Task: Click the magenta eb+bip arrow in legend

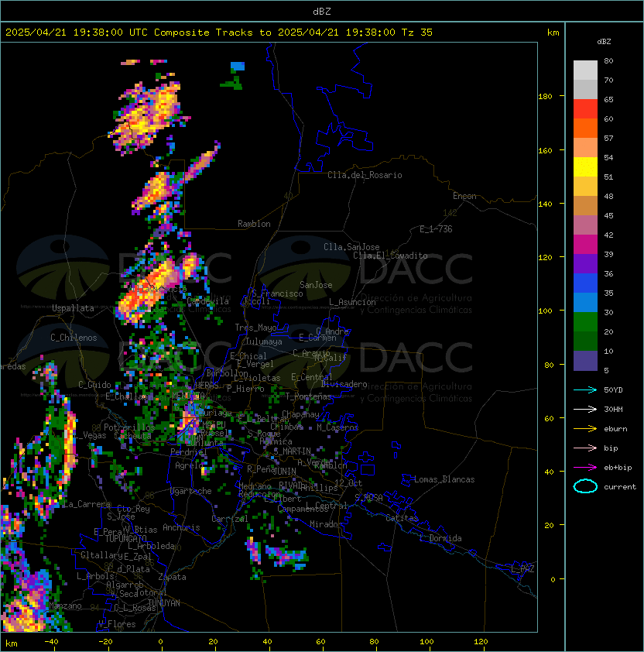Action: pos(585,468)
